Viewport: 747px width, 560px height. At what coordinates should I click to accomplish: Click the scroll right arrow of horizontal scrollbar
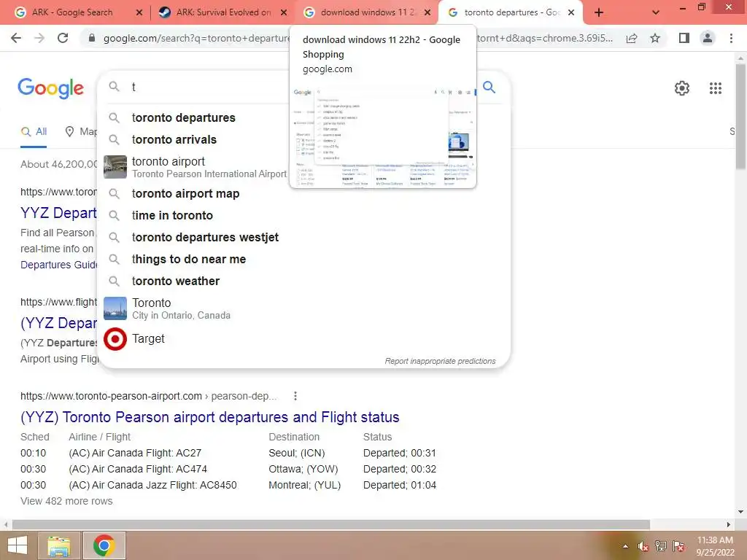click(x=729, y=525)
